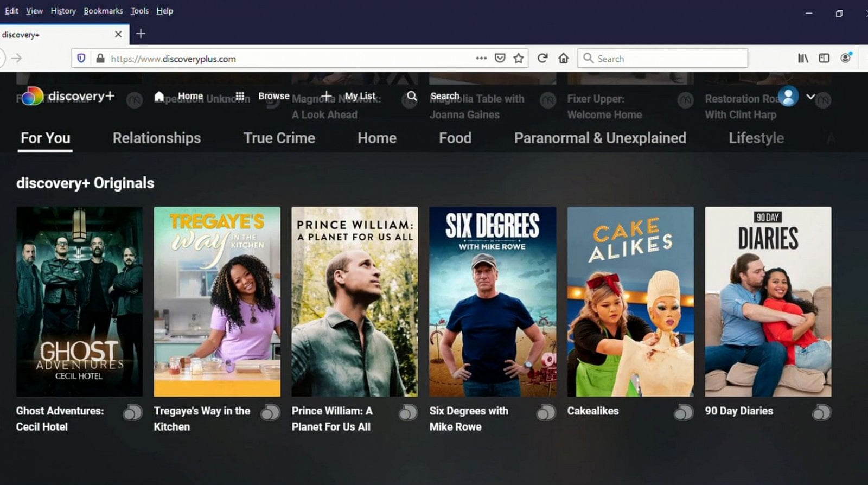Open the Firefox Account icon
Screen dimensions: 868x485
(x=846, y=58)
